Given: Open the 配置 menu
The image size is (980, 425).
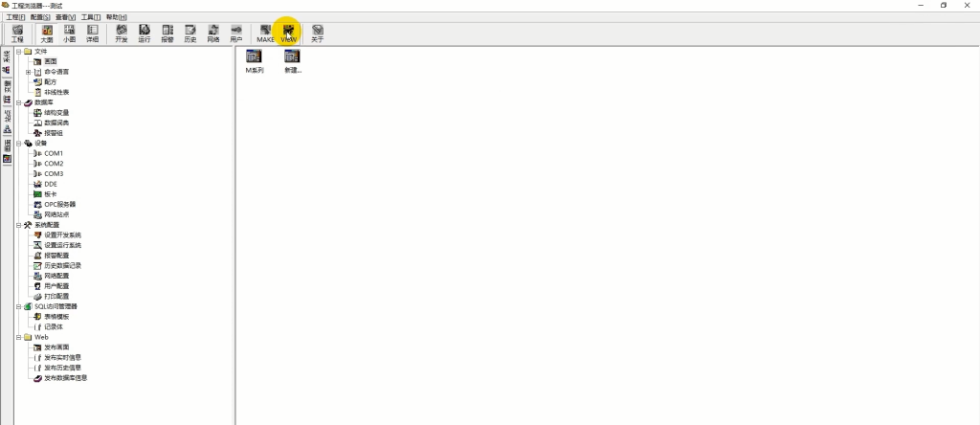Looking at the screenshot, I should pos(40,17).
